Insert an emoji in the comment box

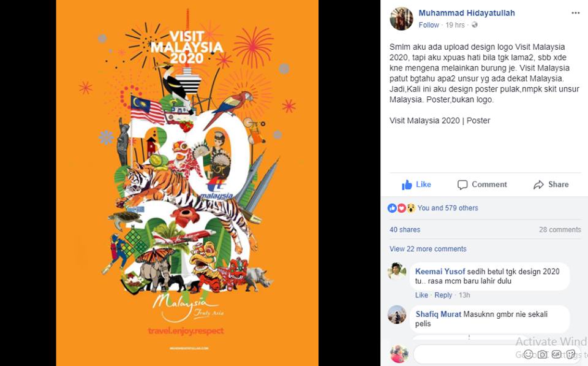(x=528, y=354)
